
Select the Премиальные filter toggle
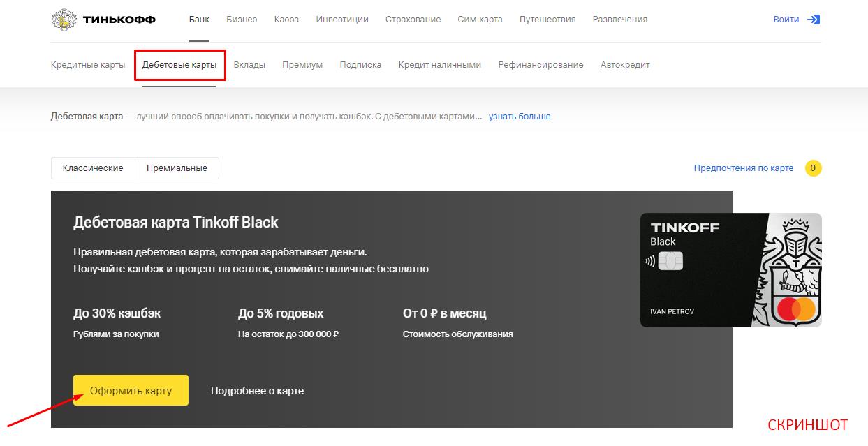coord(177,168)
